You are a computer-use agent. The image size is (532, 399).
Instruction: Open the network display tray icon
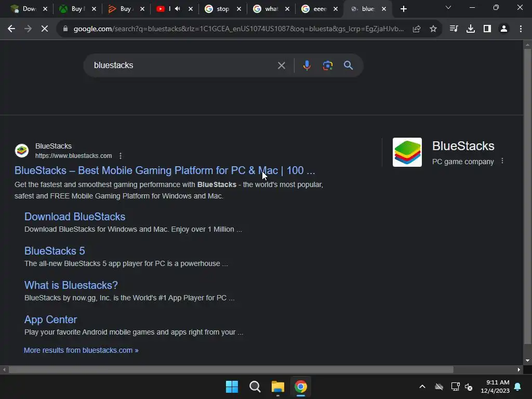[x=455, y=387]
